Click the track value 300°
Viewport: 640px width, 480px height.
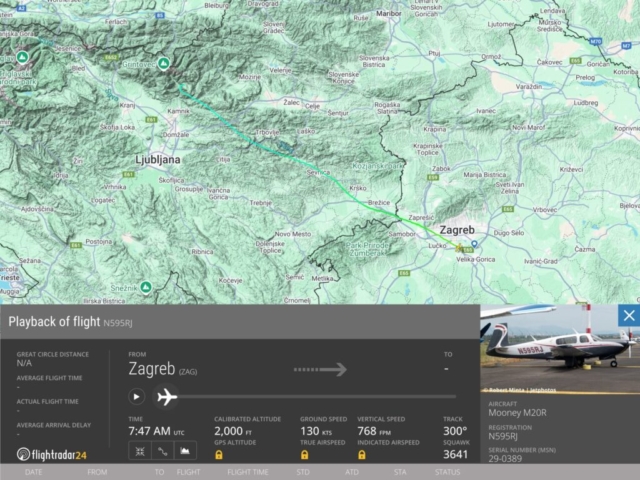pos(455,431)
